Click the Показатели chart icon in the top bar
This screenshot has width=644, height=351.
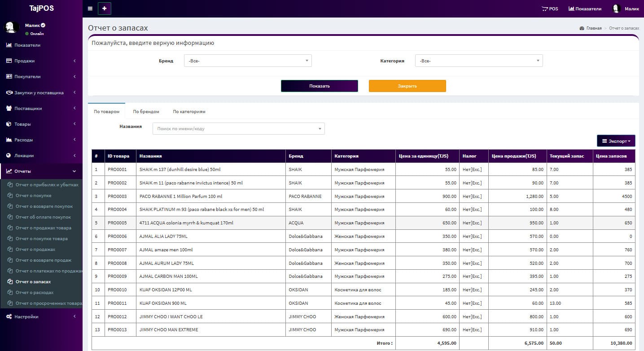tap(571, 9)
